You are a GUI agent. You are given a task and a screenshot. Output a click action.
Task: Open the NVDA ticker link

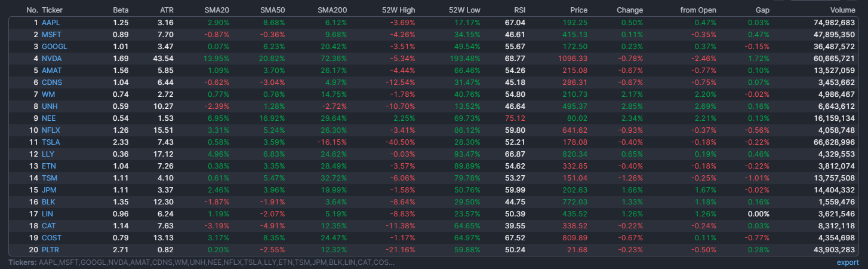click(x=52, y=58)
